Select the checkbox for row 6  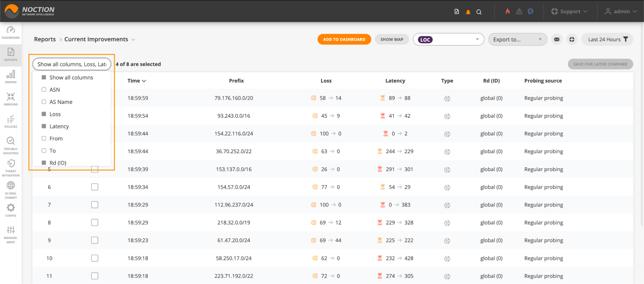pos(94,187)
